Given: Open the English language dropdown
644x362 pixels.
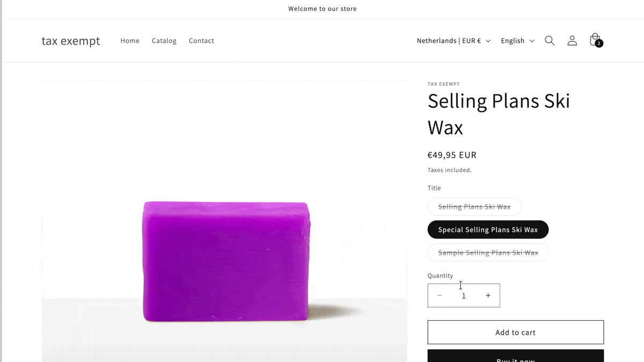Looking at the screenshot, I should 517,41.
